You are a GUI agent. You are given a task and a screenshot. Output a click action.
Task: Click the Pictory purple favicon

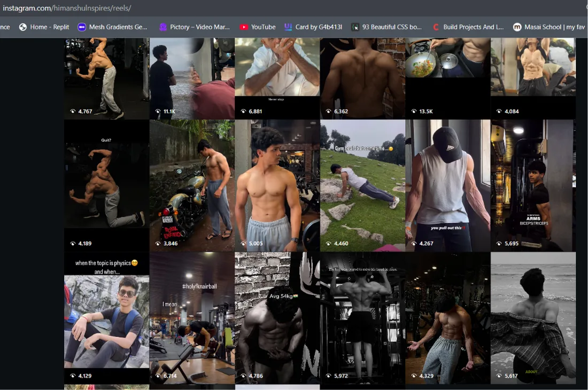(163, 27)
